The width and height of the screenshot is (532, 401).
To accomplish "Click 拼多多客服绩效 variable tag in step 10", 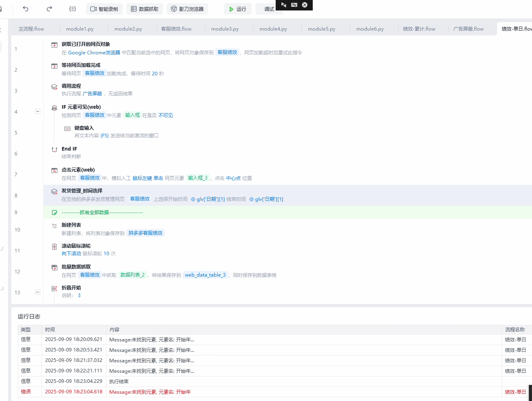I will click(145, 233).
